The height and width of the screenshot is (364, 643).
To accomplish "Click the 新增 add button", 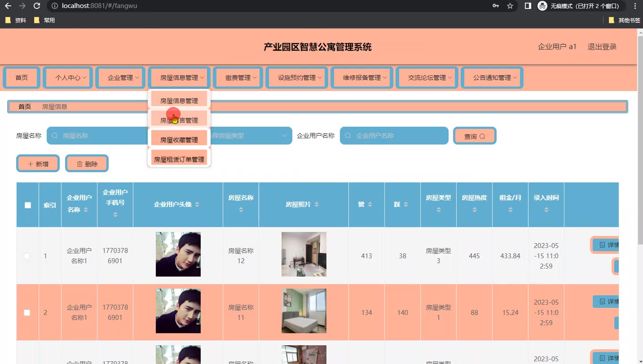I will click(38, 164).
